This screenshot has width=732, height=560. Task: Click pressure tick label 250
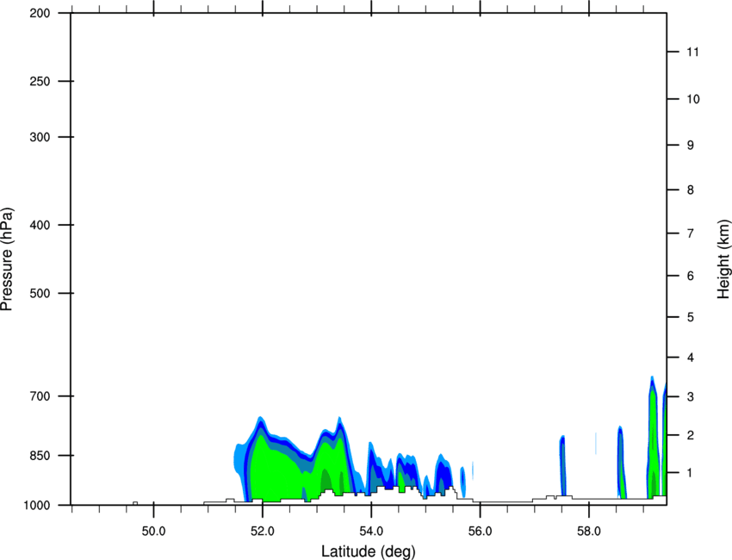click(40, 81)
